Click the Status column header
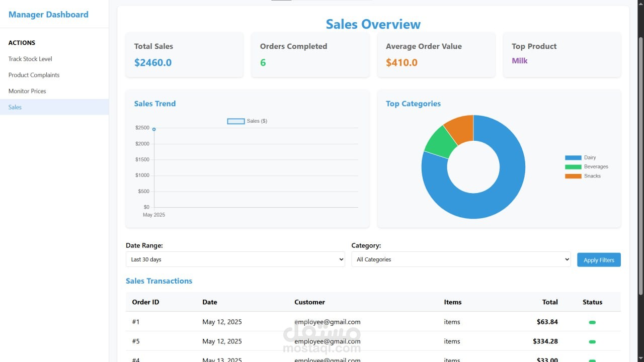Viewport: 644px width, 362px height. [x=592, y=302]
